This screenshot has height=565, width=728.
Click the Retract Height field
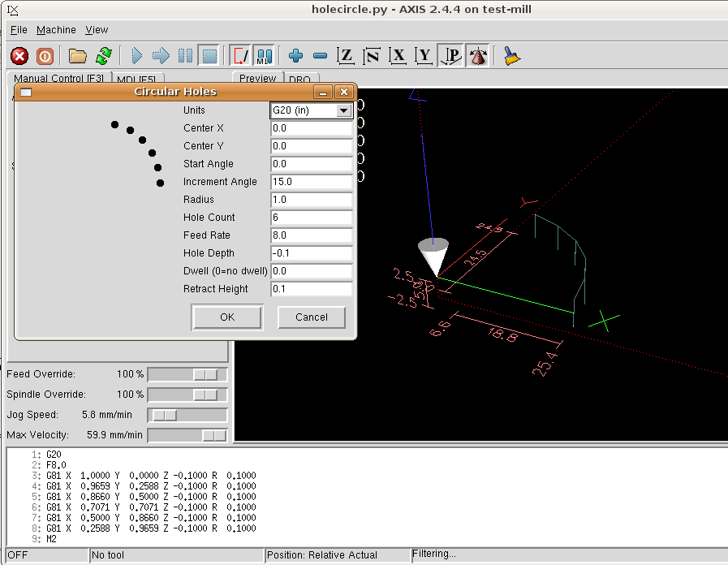click(311, 289)
